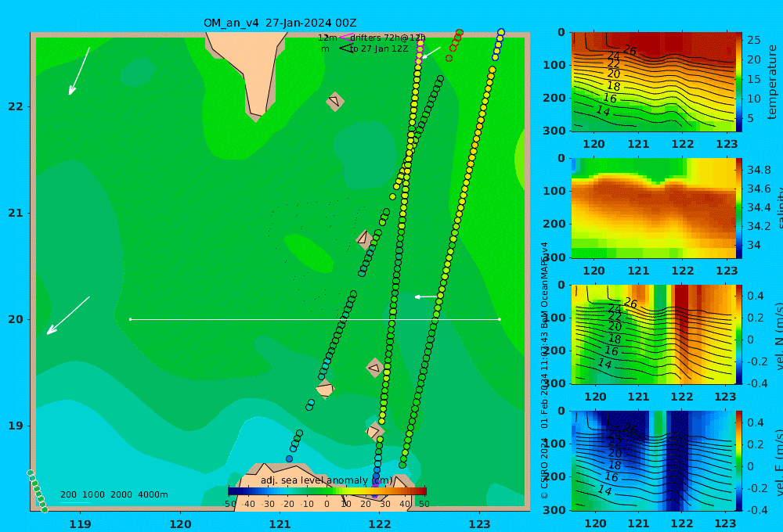Screen dimensions: 783x532
Task: Open the temperature depth section panel
Action: [654, 82]
